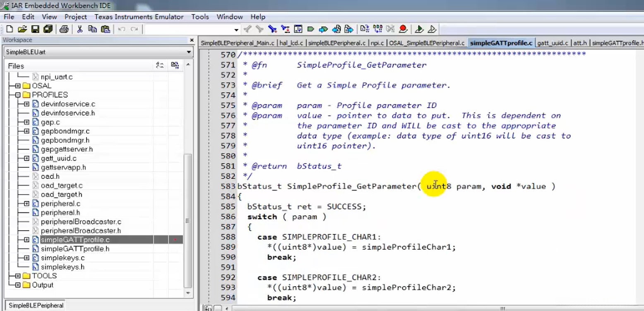Image resolution: width=644 pixels, height=311 pixels.
Task: Click the workspace tree vertical scrollbar thumb
Action: (x=187, y=221)
